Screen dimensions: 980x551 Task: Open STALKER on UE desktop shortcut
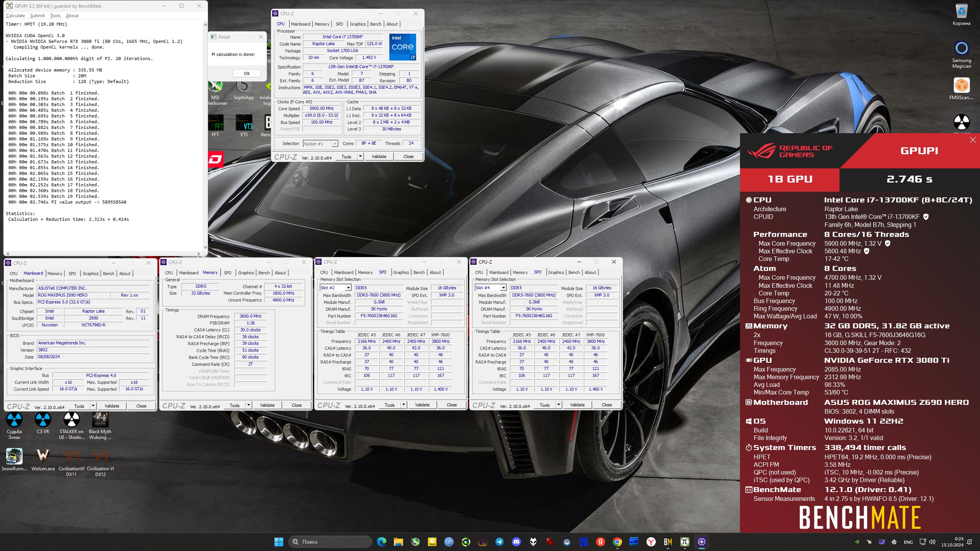click(71, 426)
